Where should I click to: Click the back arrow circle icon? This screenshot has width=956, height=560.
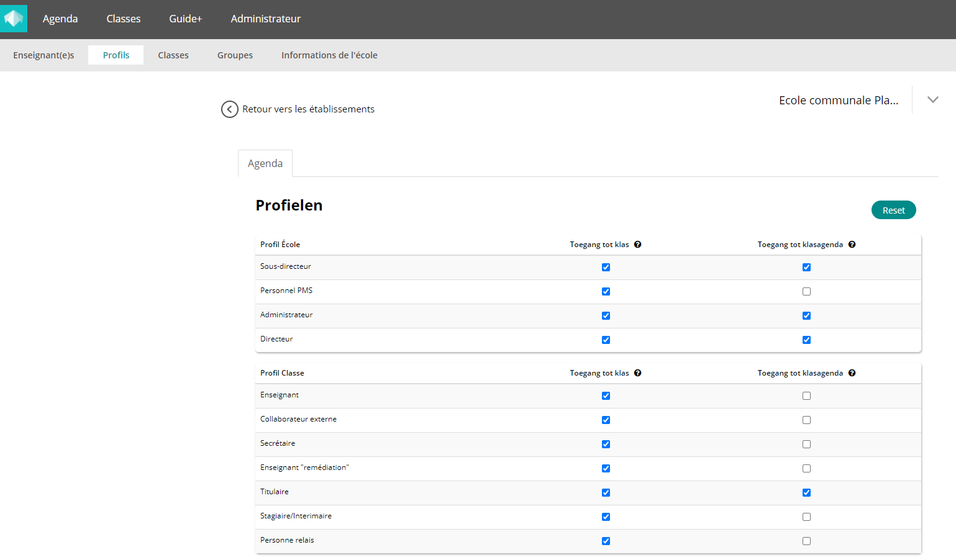point(229,109)
